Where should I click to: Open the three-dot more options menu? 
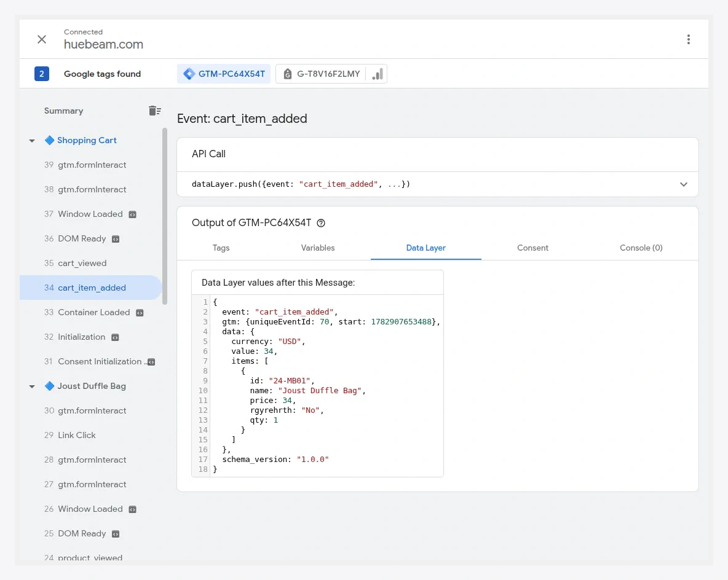(689, 39)
